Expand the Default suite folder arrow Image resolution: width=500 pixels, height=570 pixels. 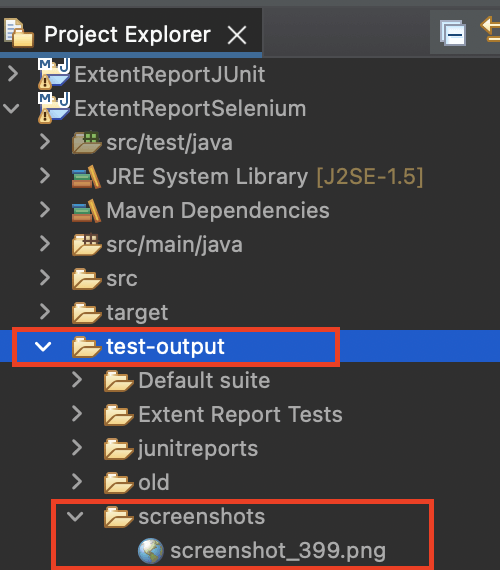[x=77, y=380]
